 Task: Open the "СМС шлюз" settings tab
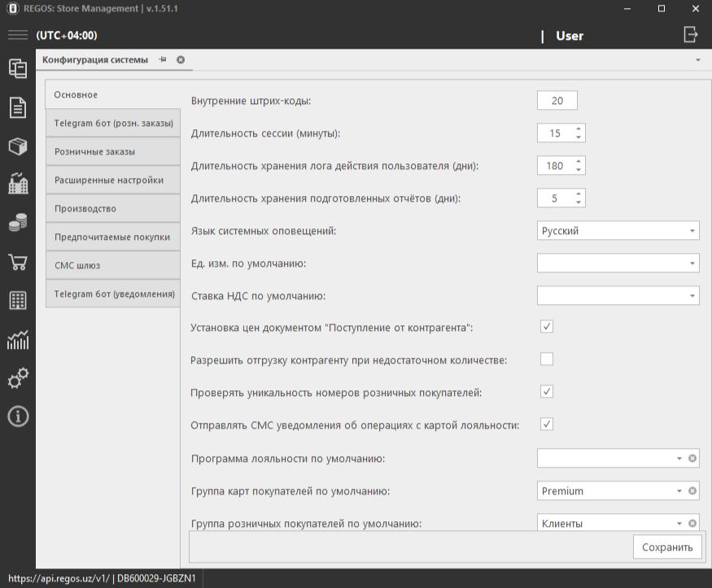pos(112,265)
